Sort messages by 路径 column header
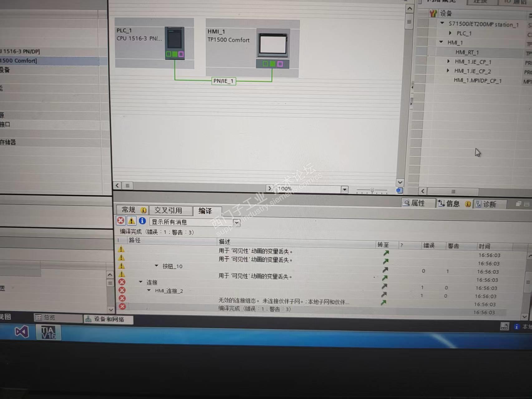Image resolution: width=532 pixels, height=399 pixels. 172,240
